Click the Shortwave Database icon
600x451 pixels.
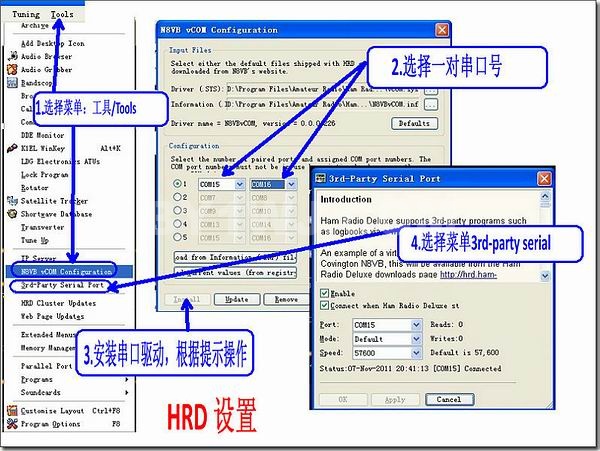12,213
